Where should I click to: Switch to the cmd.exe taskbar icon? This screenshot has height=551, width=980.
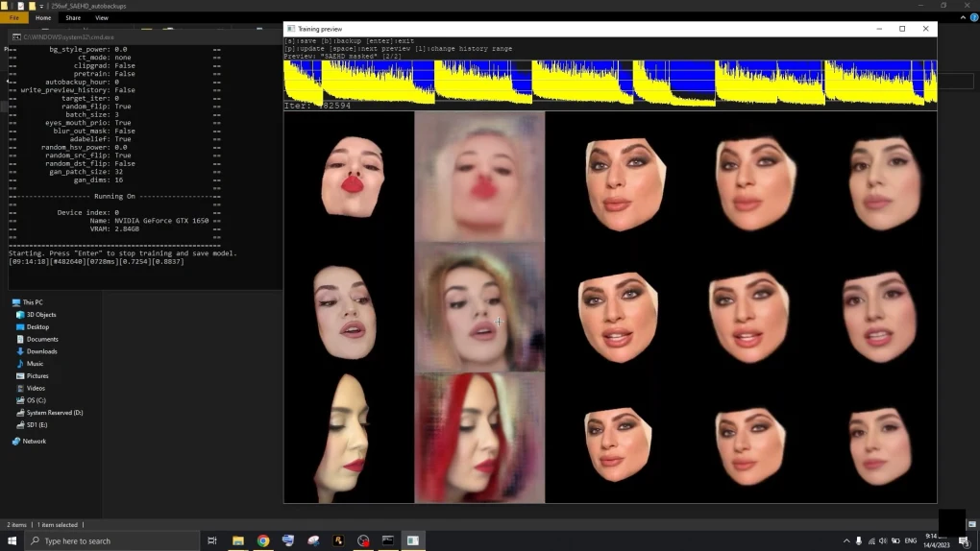click(x=388, y=540)
